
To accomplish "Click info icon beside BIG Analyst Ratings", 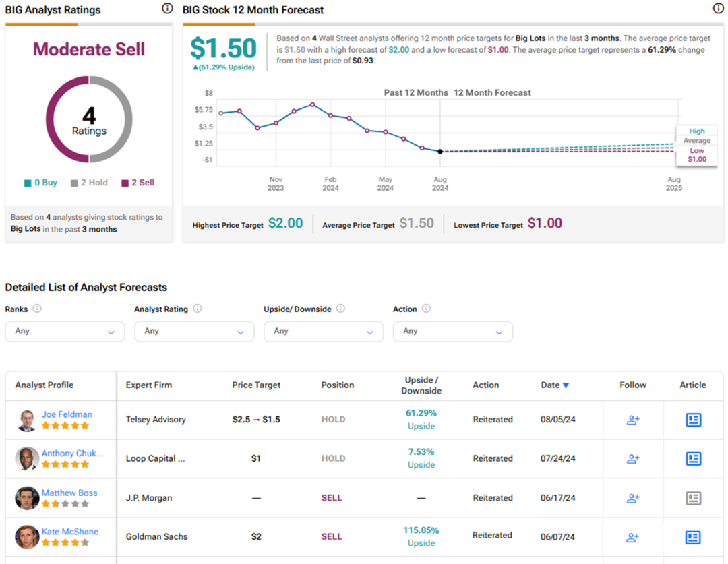I will pyautogui.click(x=167, y=8).
